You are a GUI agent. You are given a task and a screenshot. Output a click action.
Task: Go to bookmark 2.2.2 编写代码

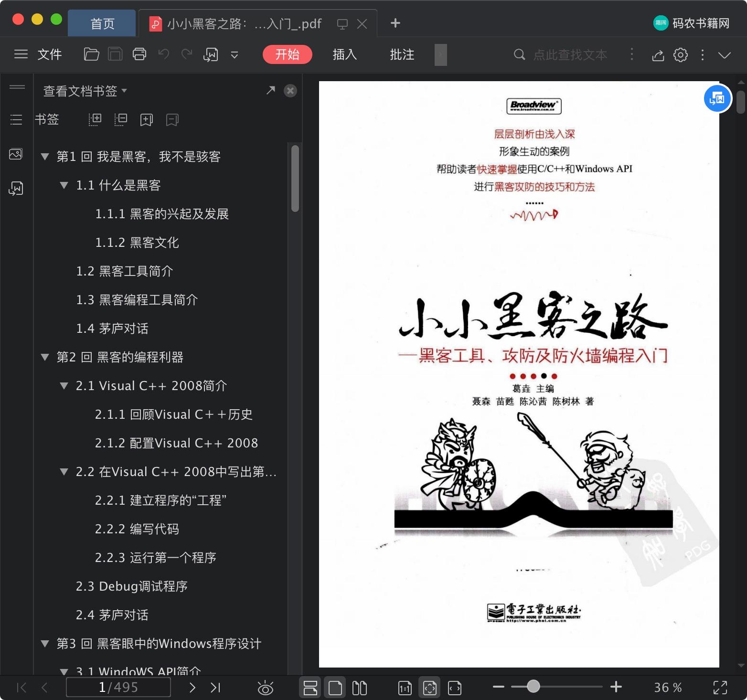(x=137, y=529)
